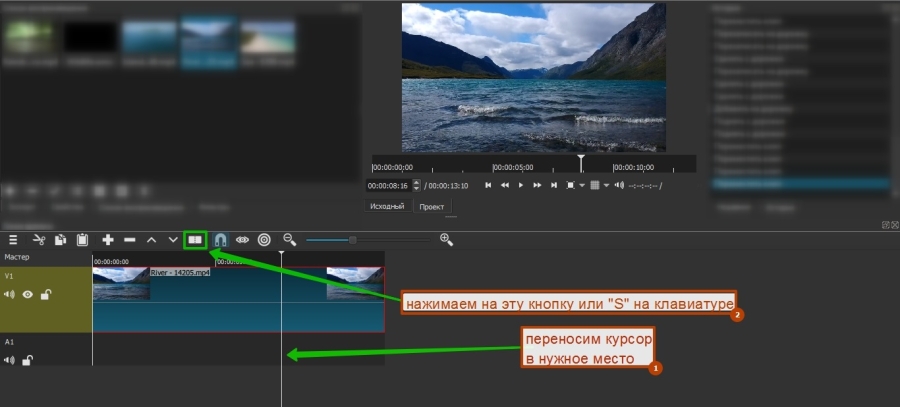The height and width of the screenshot is (407, 900).
Task: Switch to the Проект tab
Action: pos(432,206)
